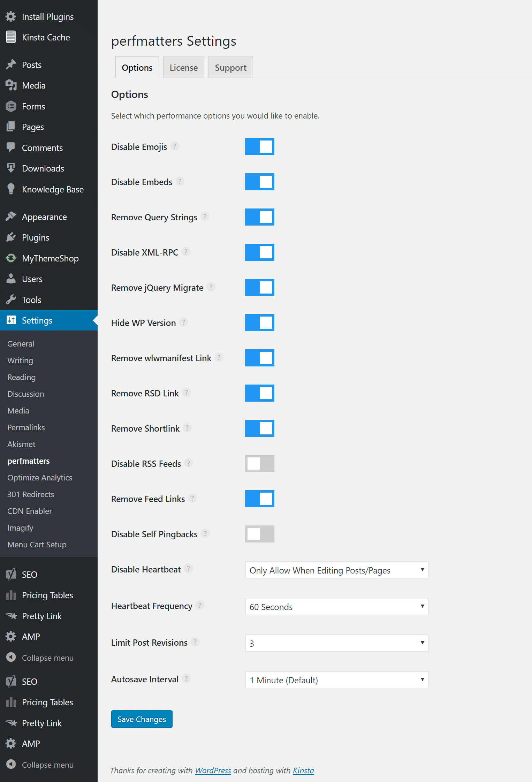Open the Optimize Analytics submenu item
This screenshot has width=532, height=782.
click(x=40, y=477)
